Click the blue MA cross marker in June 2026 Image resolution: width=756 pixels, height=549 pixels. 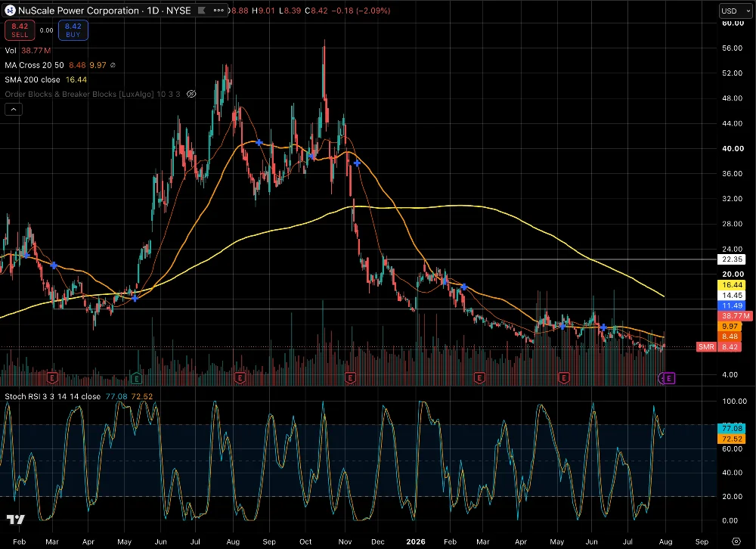coord(603,327)
